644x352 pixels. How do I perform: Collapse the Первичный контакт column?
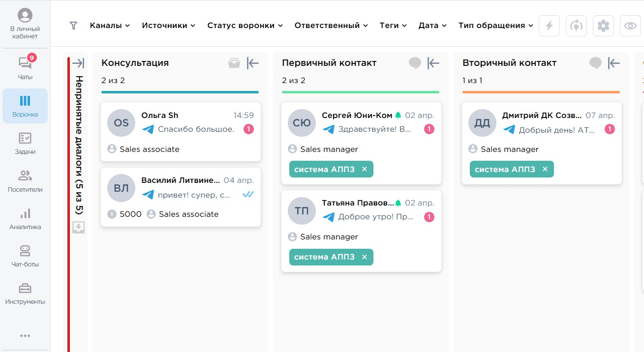(x=433, y=63)
